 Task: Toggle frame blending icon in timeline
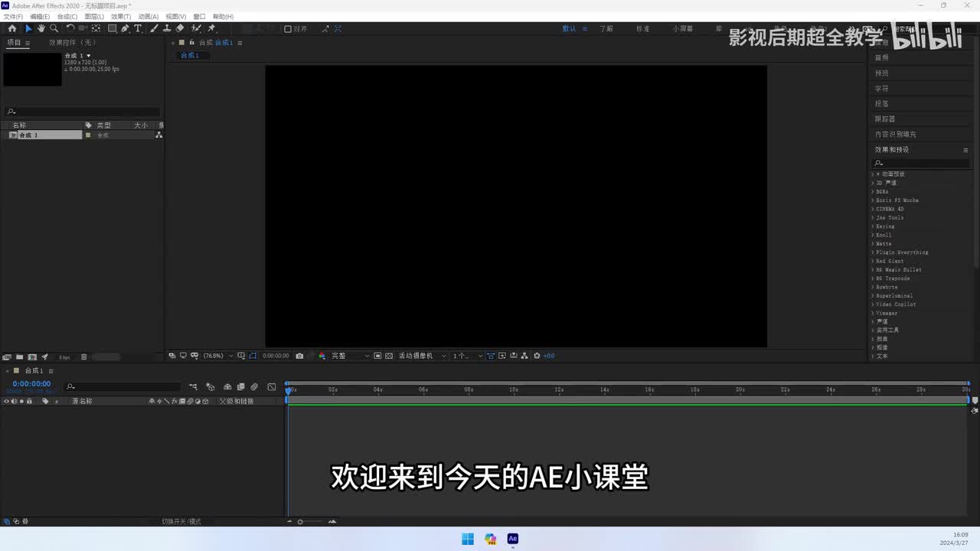[241, 387]
